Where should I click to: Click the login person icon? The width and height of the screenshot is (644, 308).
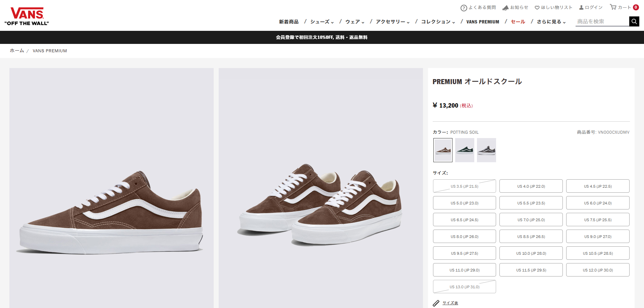(x=581, y=7)
